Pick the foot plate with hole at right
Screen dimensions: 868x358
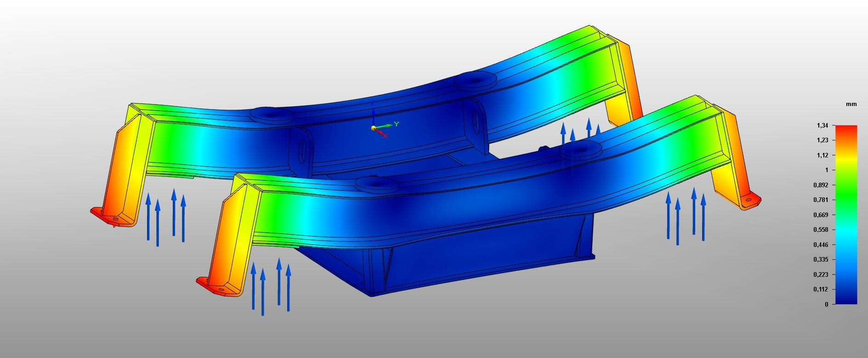(x=750, y=201)
